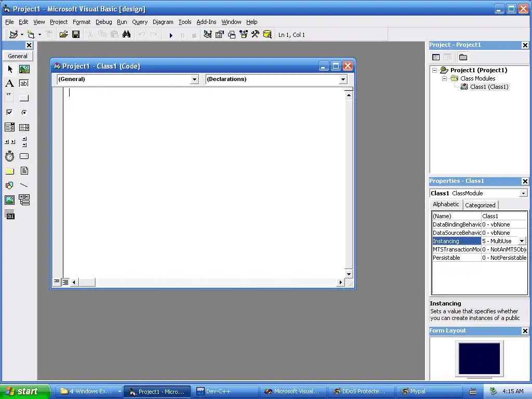Viewport: 532px width, 399px height.
Task: Switch to Mypal taskbar button
Action: click(429, 391)
